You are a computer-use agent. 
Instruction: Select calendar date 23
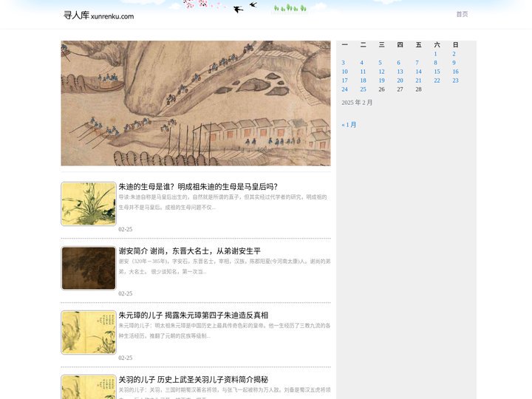455,81
